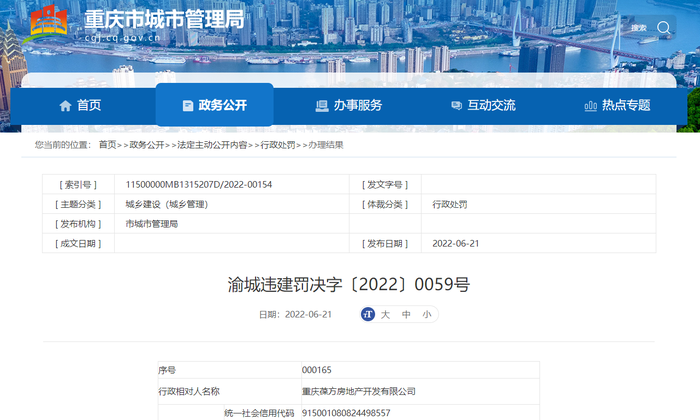
Task: Click the 日期：2022-06-21 line under title
Action: (295, 315)
